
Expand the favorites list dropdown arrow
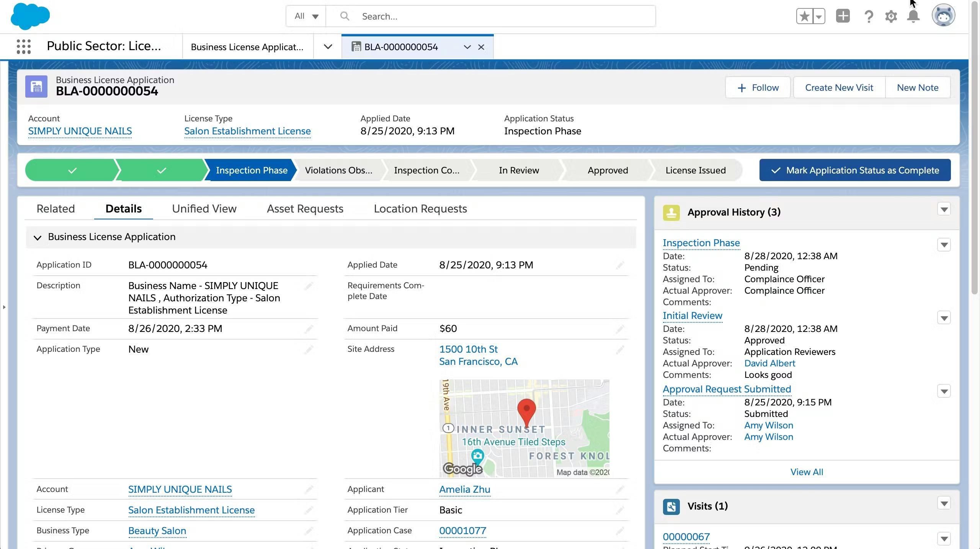click(x=819, y=16)
